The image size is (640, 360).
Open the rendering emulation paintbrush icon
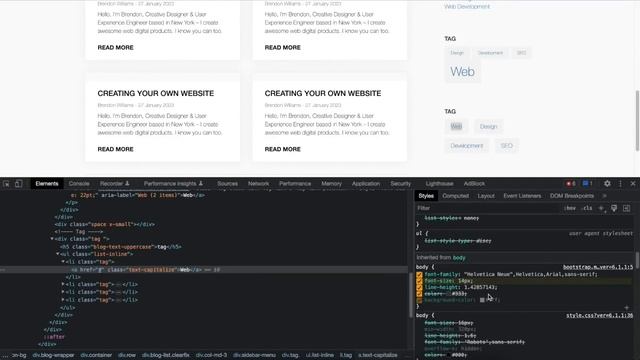point(614,208)
